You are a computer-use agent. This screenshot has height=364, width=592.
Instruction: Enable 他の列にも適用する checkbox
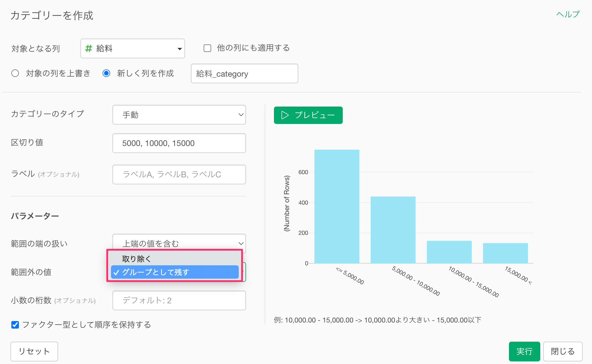point(207,48)
